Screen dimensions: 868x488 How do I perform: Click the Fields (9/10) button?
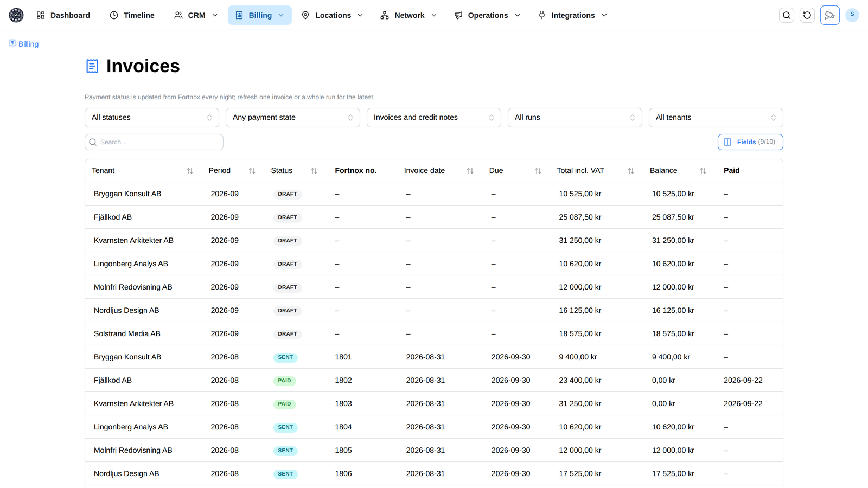(x=750, y=142)
